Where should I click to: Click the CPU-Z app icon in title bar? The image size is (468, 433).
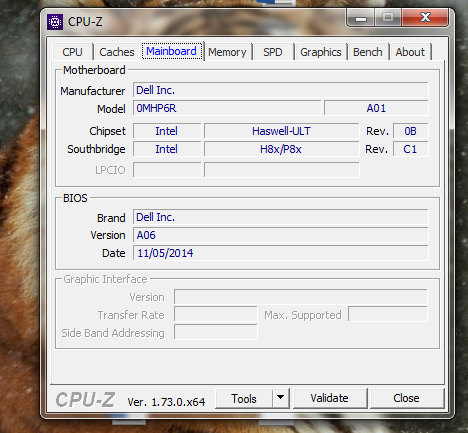[55, 22]
